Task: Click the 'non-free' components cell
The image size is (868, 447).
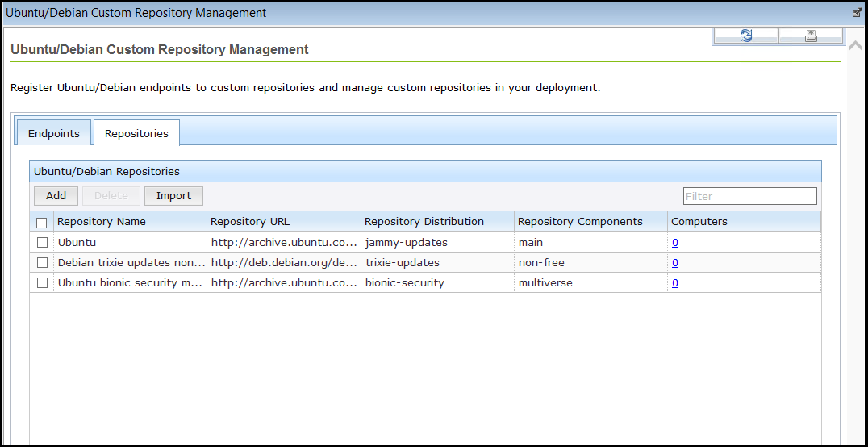Action: 590,262
